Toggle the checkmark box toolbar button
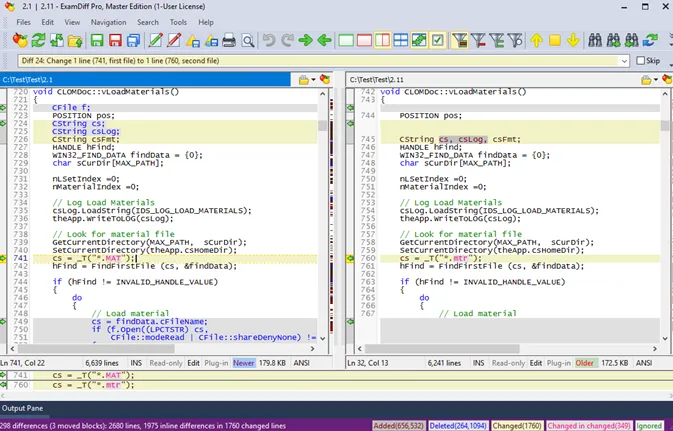 437,40
